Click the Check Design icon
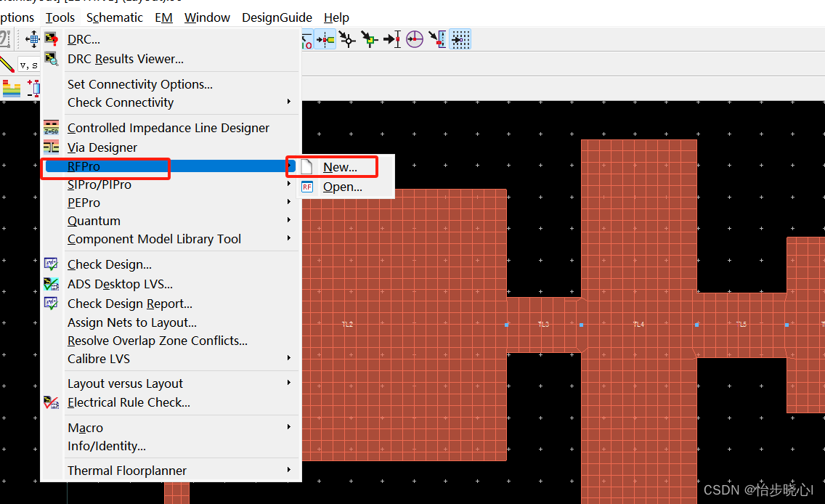Image resolution: width=825 pixels, height=504 pixels. pyautogui.click(x=51, y=264)
